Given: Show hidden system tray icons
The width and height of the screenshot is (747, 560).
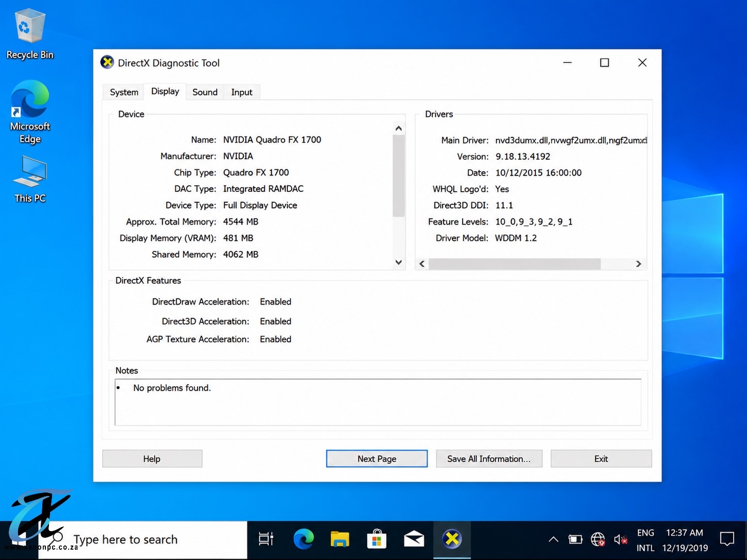Looking at the screenshot, I should pyautogui.click(x=554, y=540).
